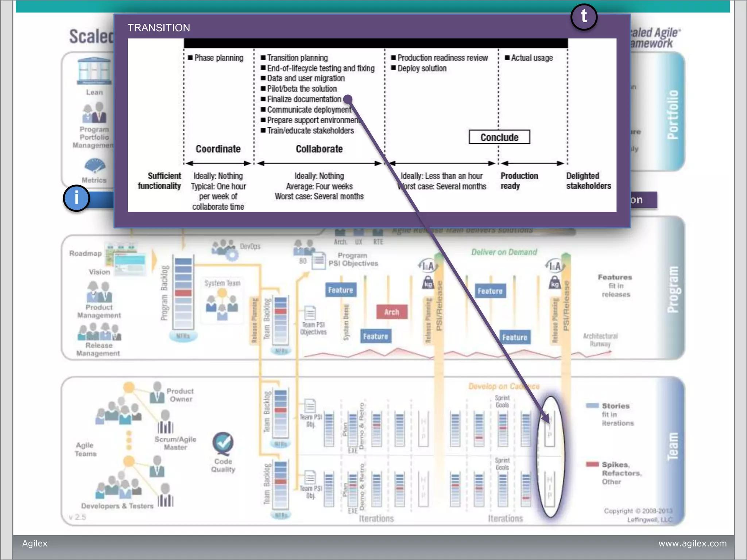Select the Portfolio level side tab

(672, 114)
